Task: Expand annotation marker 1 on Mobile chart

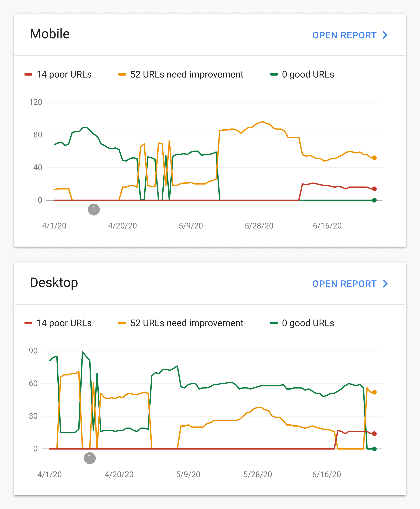Action: click(94, 209)
